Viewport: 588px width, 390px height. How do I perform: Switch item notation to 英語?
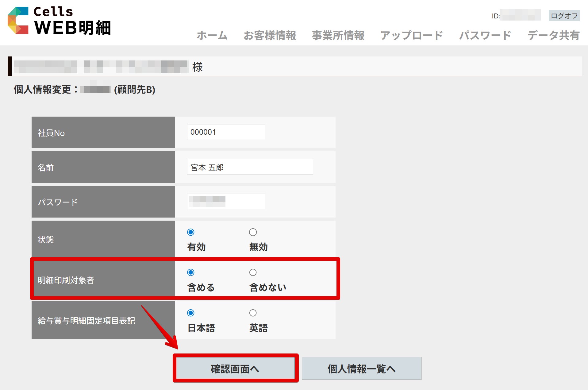tap(253, 313)
